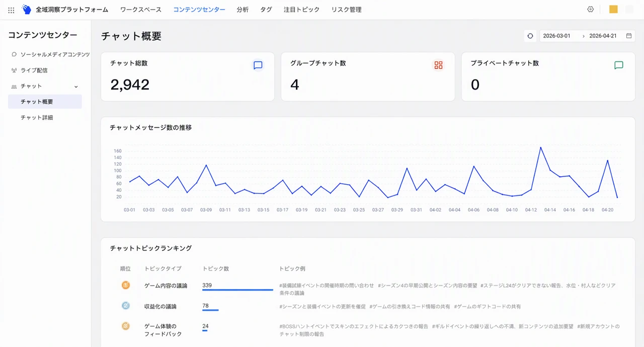Click the チャット総数 value 2,942

pos(130,85)
